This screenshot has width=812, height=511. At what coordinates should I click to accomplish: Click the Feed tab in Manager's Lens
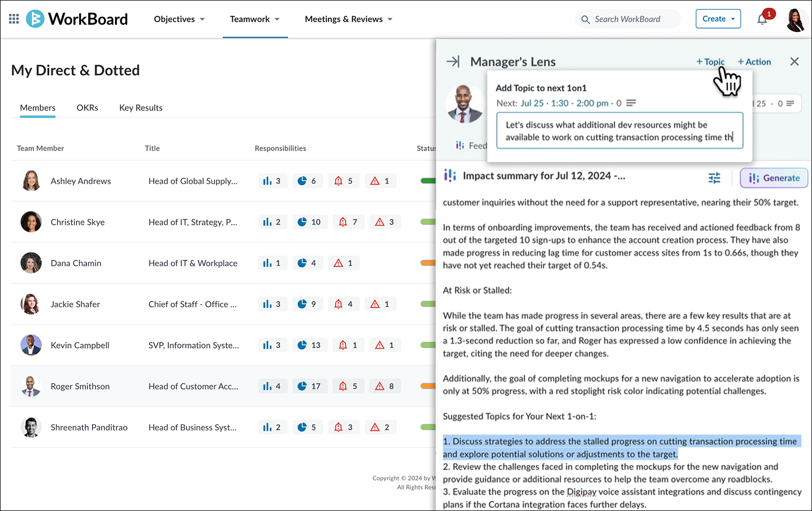tap(472, 145)
